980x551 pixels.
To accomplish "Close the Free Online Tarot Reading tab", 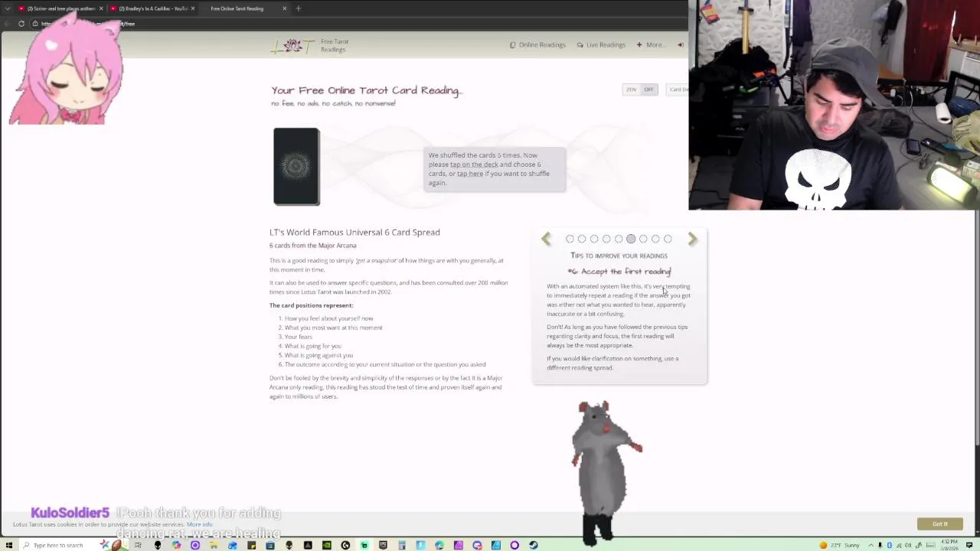I will 284,8.
